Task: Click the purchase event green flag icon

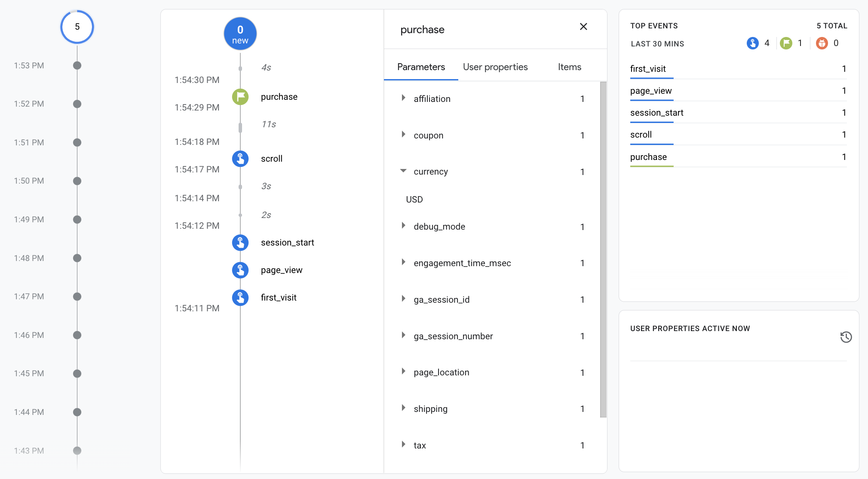Action: (x=241, y=97)
